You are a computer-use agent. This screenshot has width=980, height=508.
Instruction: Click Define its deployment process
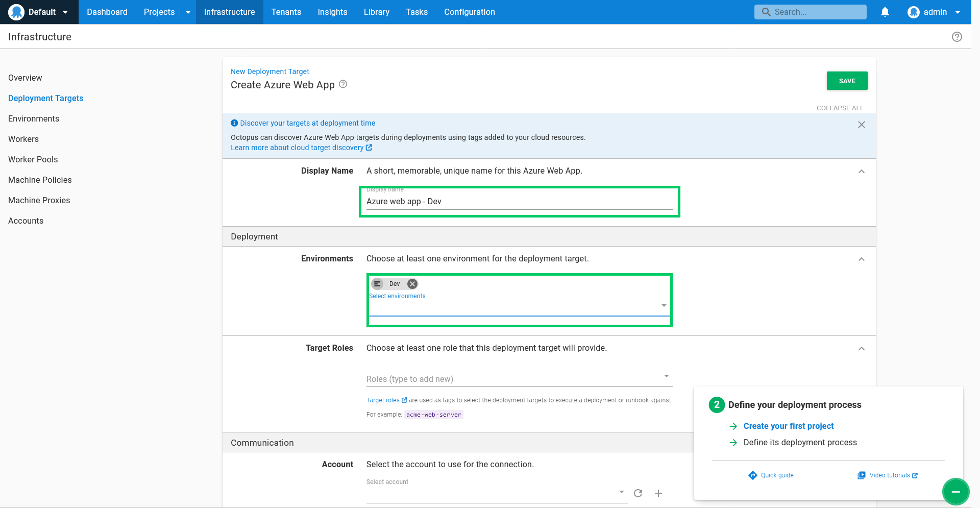click(x=800, y=442)
